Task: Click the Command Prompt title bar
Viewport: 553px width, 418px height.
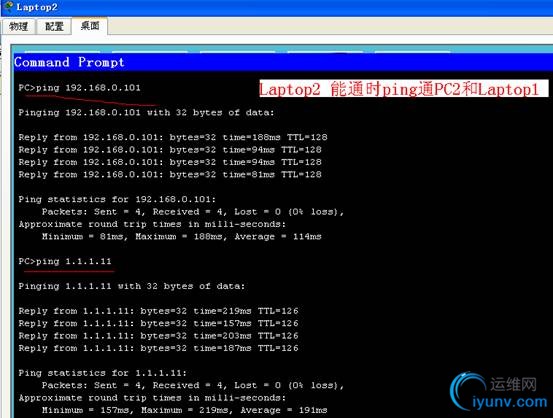Action: pos(283,62)
